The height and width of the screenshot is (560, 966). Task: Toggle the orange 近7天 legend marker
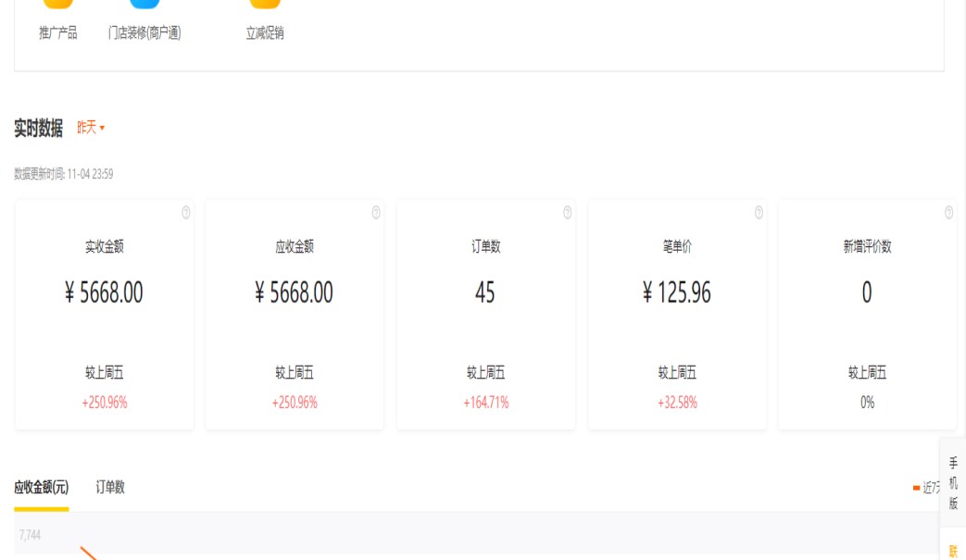(x=917, y=488)
